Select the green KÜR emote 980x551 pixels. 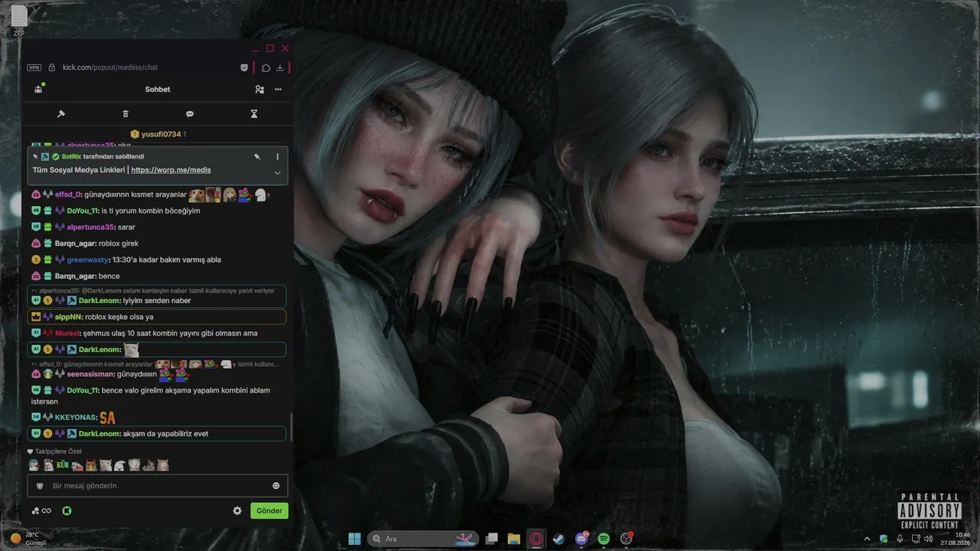63,465
